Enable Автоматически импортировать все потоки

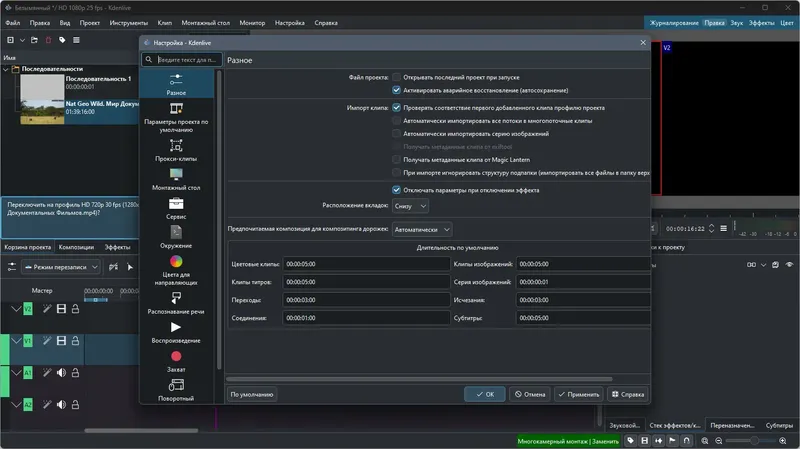396,121
